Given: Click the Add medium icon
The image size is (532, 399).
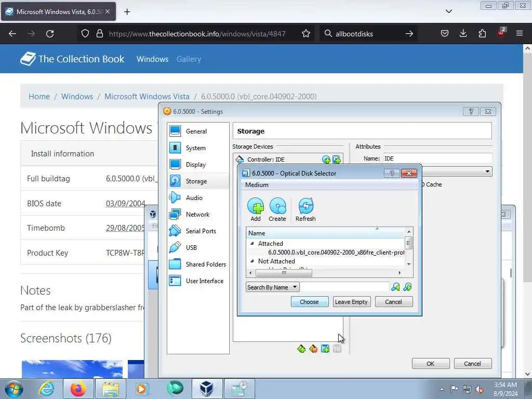Looking at the screenshot, I should [256, 209].
